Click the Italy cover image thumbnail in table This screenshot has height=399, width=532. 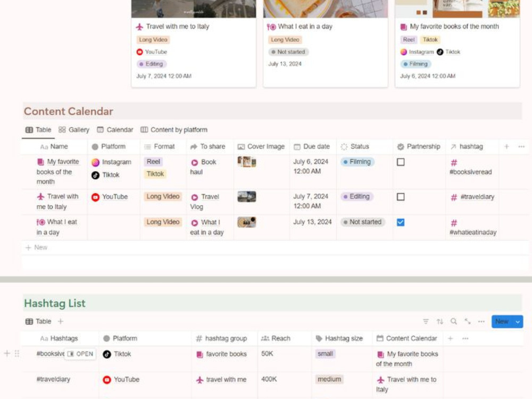coord(247,196)
